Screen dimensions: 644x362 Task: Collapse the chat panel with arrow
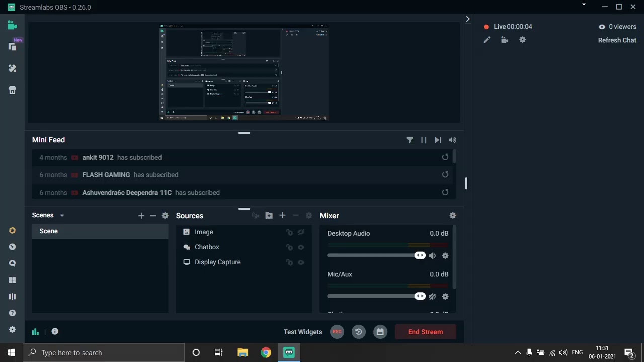(468, 19)
